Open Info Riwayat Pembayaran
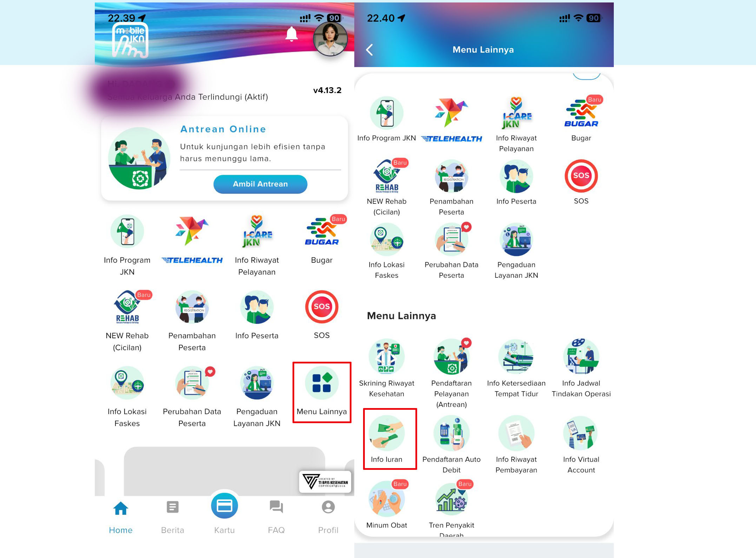The height and width of the screenshot is (558, 756). point(516,444)
